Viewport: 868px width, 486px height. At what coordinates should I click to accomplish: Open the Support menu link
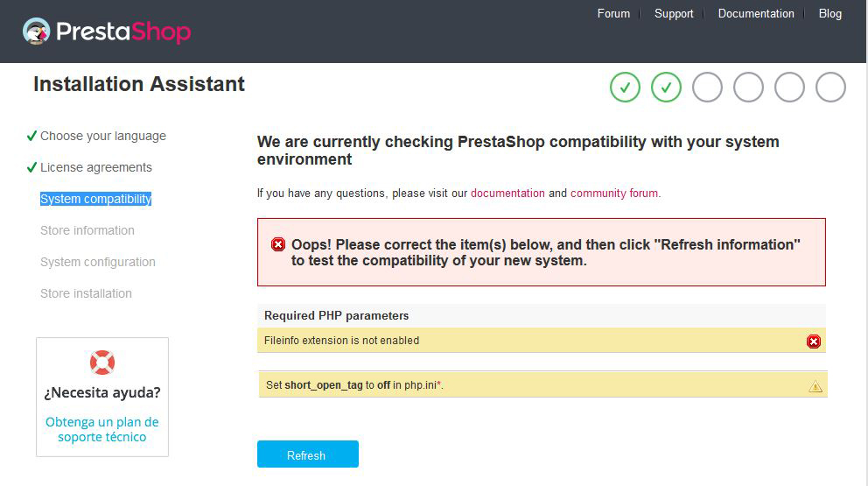pos(674,13)
